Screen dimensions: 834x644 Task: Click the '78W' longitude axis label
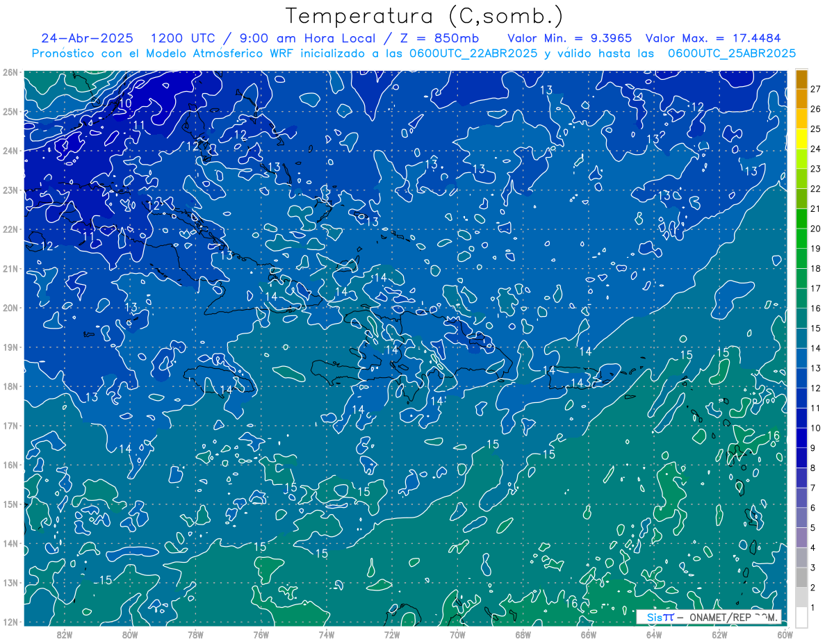point(195,635)
